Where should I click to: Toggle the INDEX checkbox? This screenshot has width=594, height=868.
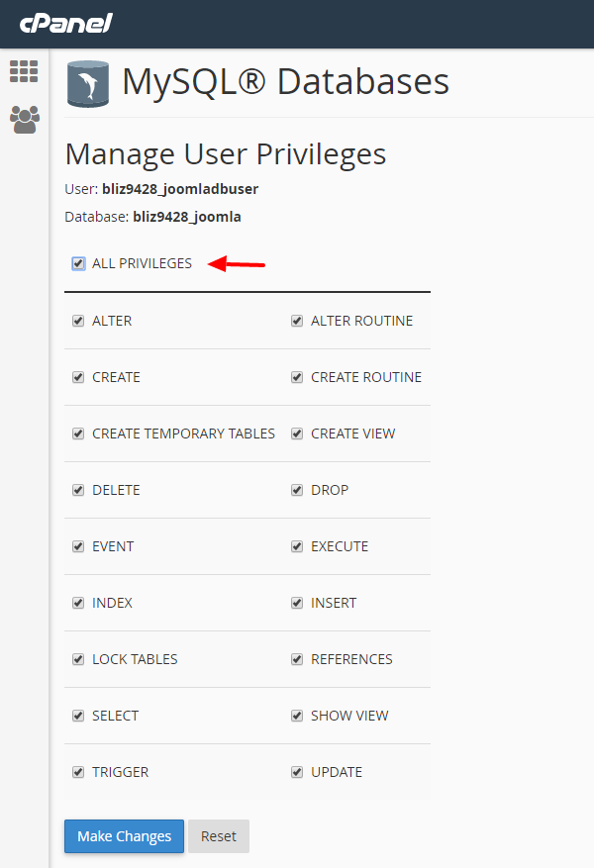(x=78, y=604)
